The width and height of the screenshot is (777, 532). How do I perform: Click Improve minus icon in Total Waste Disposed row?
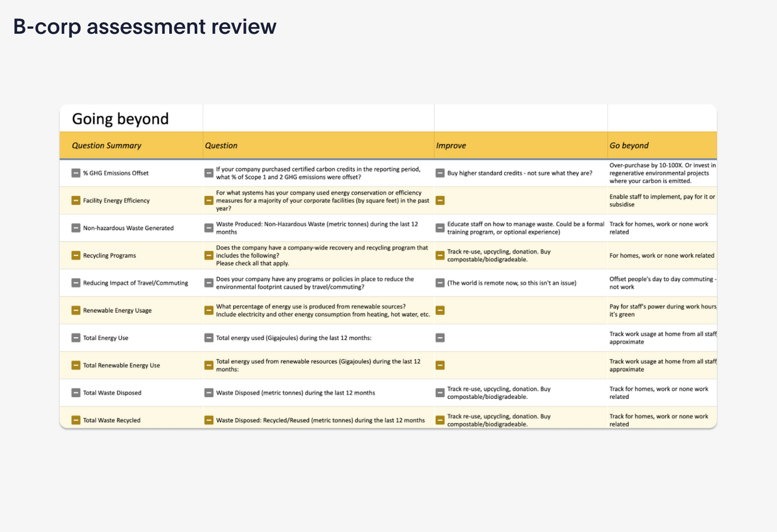coord(440,393)
